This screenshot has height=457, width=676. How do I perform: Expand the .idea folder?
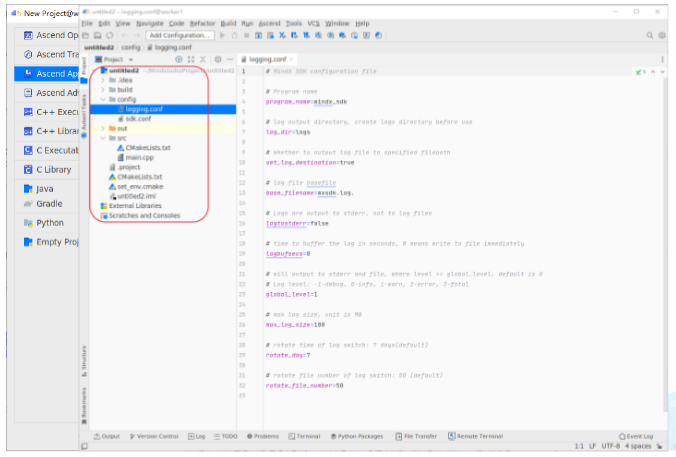(103, 80)
